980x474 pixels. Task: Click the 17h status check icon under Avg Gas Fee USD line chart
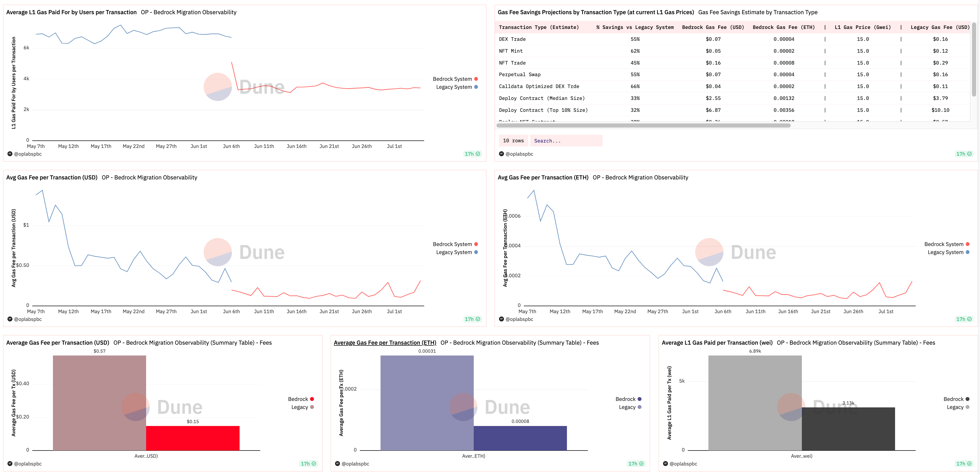(478, 319)
